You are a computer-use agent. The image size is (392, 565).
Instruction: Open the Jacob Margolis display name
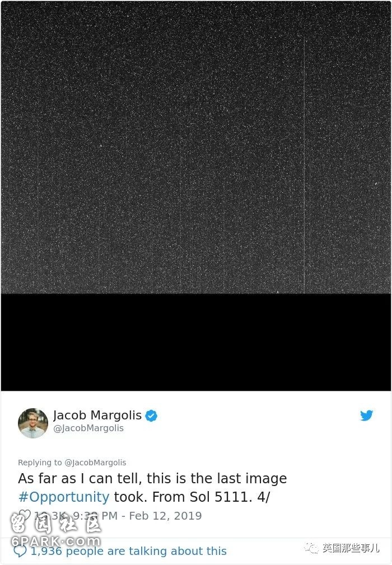pyautogui.click(x=97, y=415)
